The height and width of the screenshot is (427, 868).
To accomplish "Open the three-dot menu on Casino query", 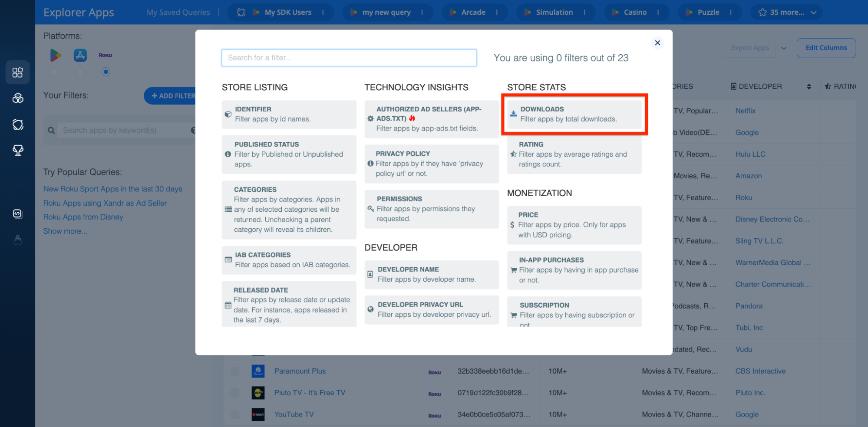I will (658, 12).
